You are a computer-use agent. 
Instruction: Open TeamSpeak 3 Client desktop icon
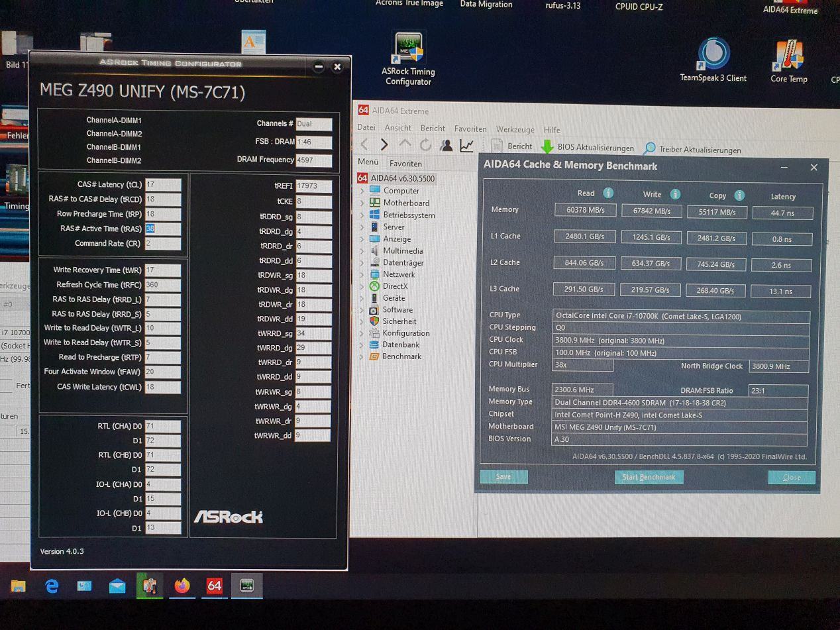click(x=713, y=61)
